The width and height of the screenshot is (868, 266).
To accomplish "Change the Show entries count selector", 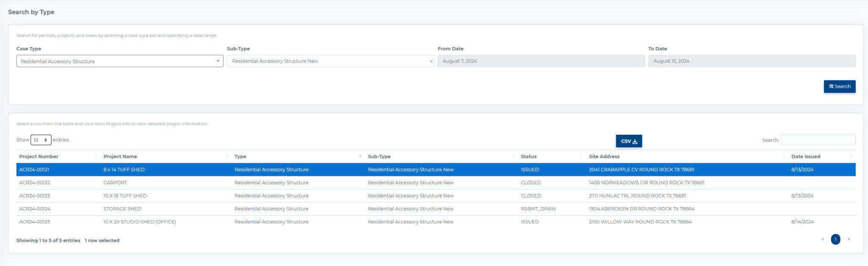I will [x=41, y=140].
